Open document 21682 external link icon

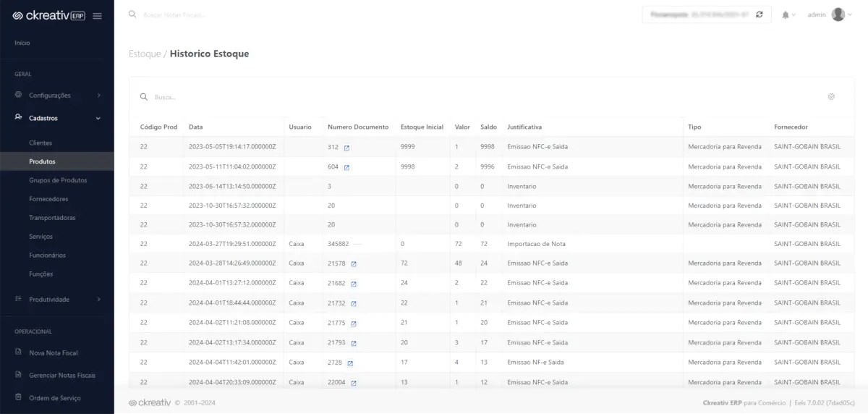(354, 283)
